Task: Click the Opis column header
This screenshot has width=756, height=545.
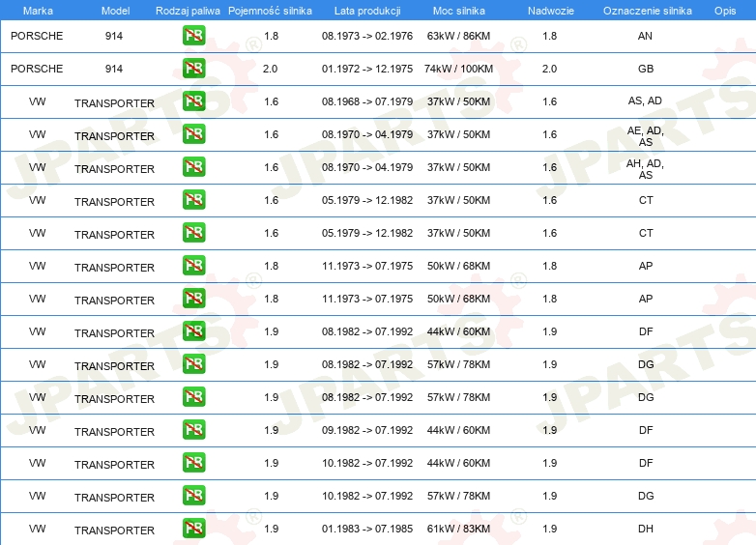Action: tap(725, 11)
